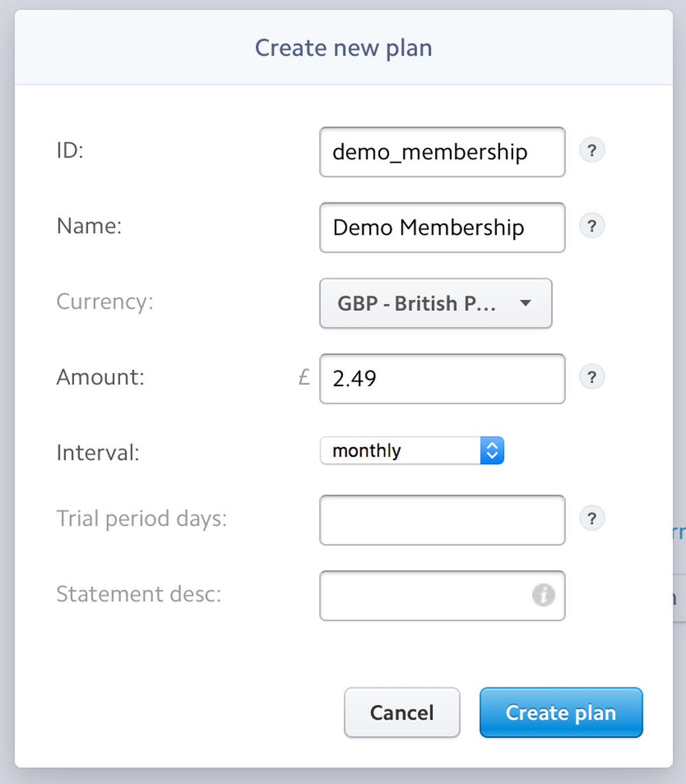Click the help icon beside the ID field
The width and height of the screenshot is (686, 784).
(591, 150)
